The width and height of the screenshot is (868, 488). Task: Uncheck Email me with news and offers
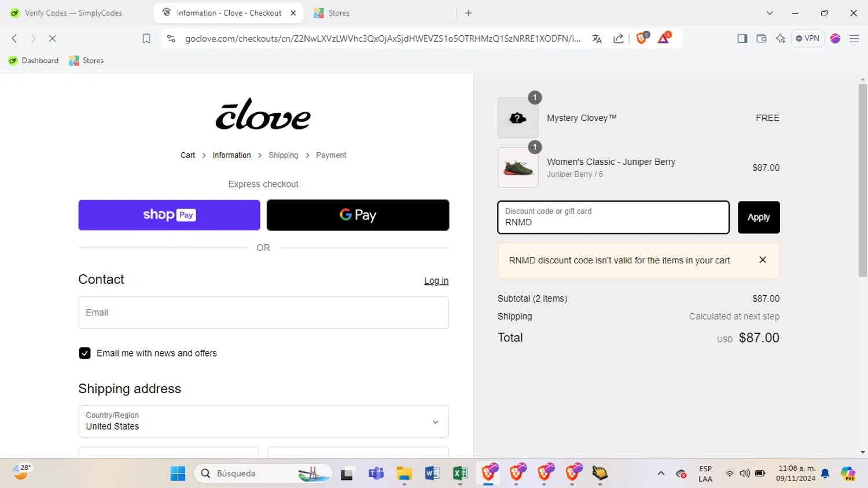tap(84, 353)
